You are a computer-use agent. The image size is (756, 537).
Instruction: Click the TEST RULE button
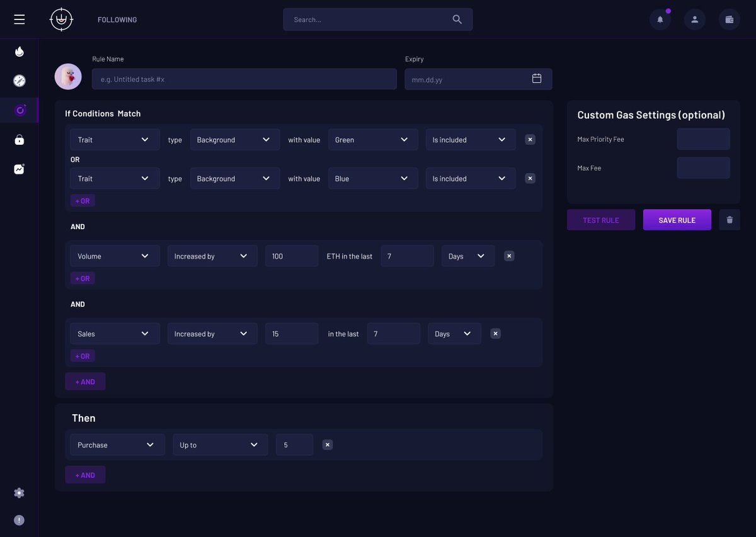[x=601, y=220]
